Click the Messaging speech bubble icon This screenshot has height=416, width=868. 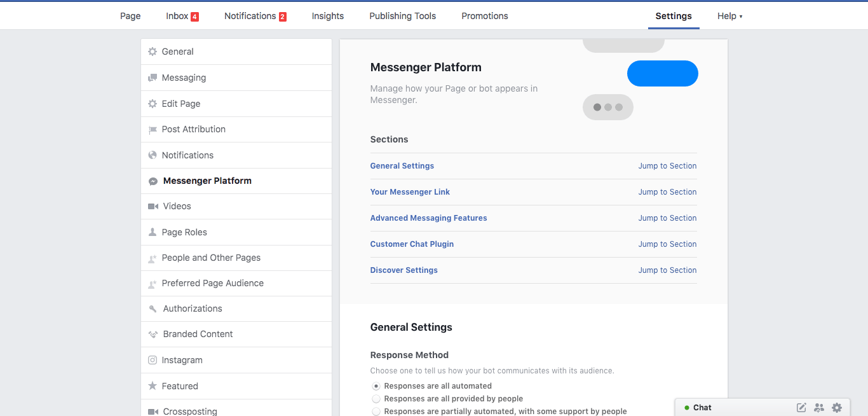(x=153, y=78)
